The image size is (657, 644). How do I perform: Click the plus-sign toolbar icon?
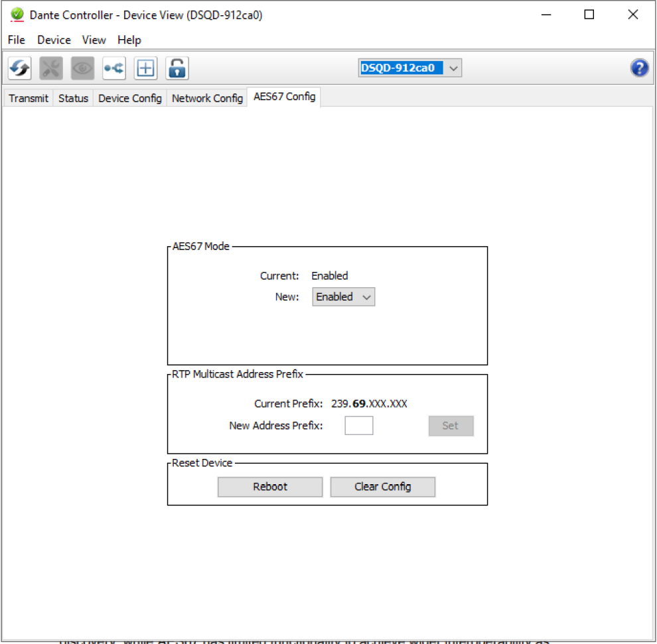(x=145, y=68)
